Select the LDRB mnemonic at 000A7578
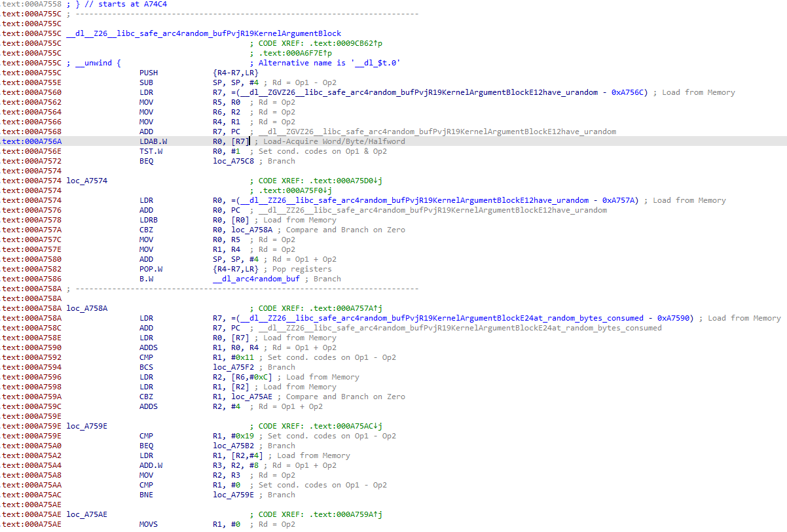Screen dimensions: 787x532 [x=149, y=220]
